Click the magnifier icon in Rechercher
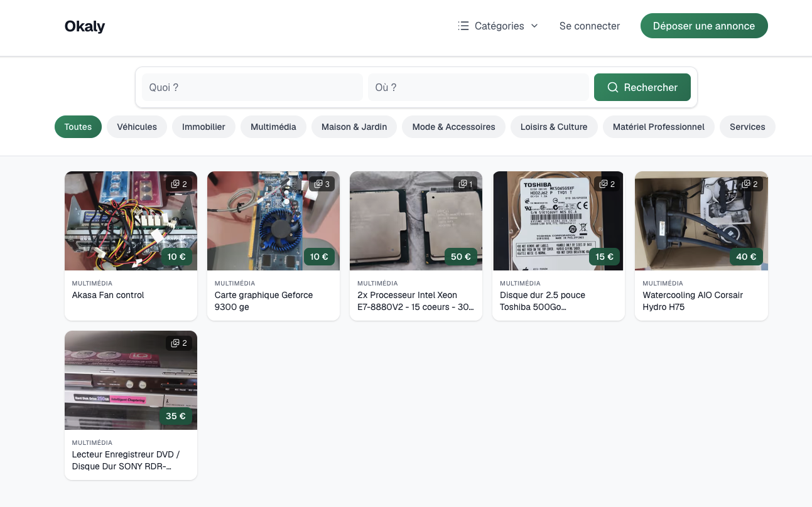 (x=613, y=87)
